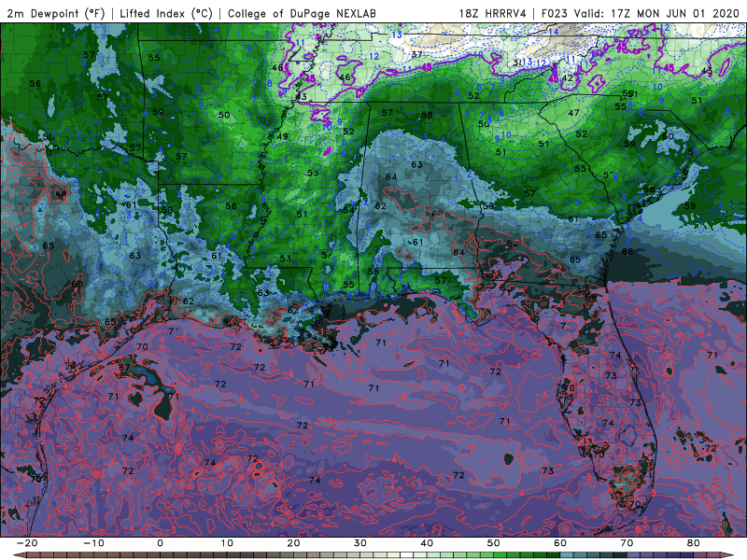Click the '47' dewpoint value on map

coord(573,113)
